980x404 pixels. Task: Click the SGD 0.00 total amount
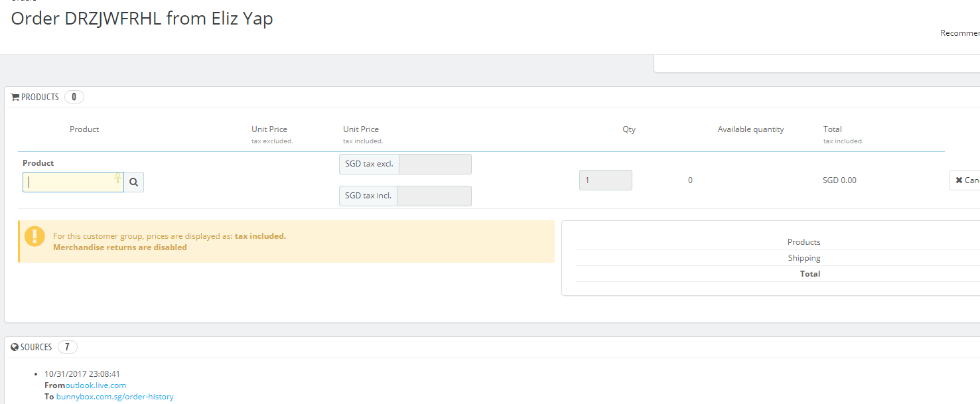839,180
